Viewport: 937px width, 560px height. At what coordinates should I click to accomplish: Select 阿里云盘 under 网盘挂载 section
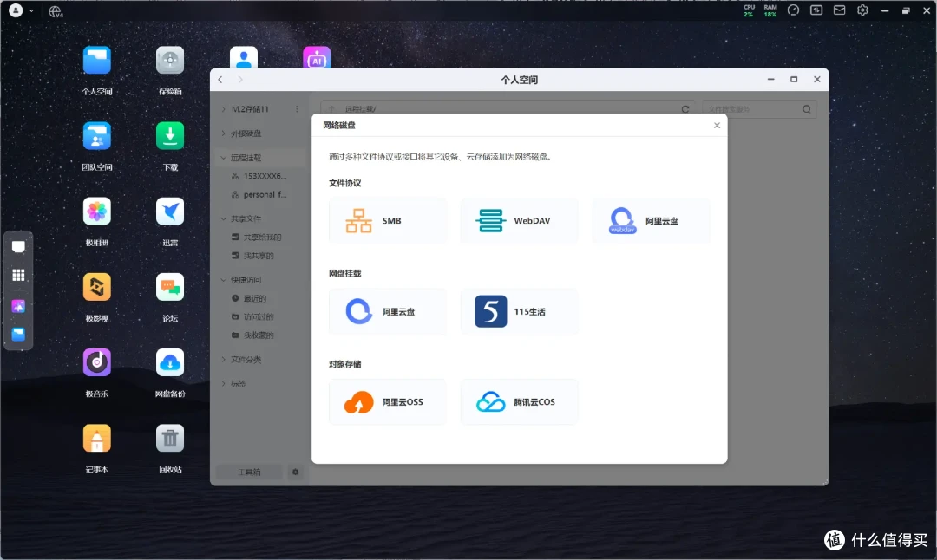point(388,312)
